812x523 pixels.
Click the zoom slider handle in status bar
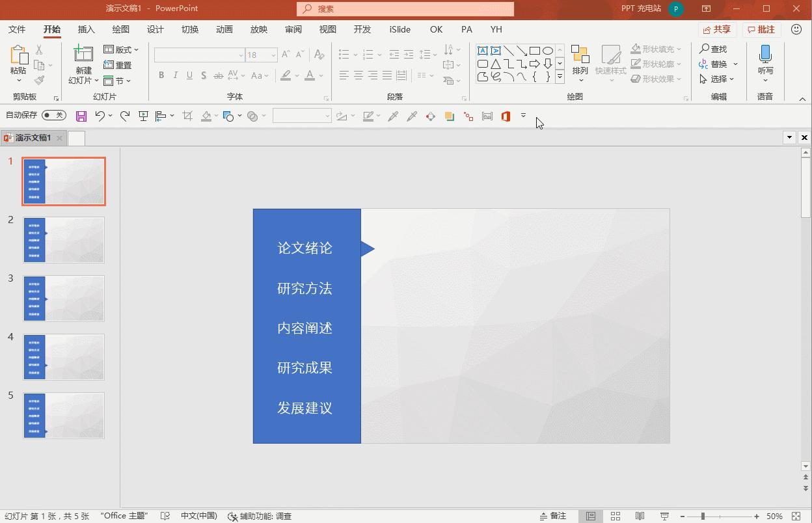[x=703, y=516]
